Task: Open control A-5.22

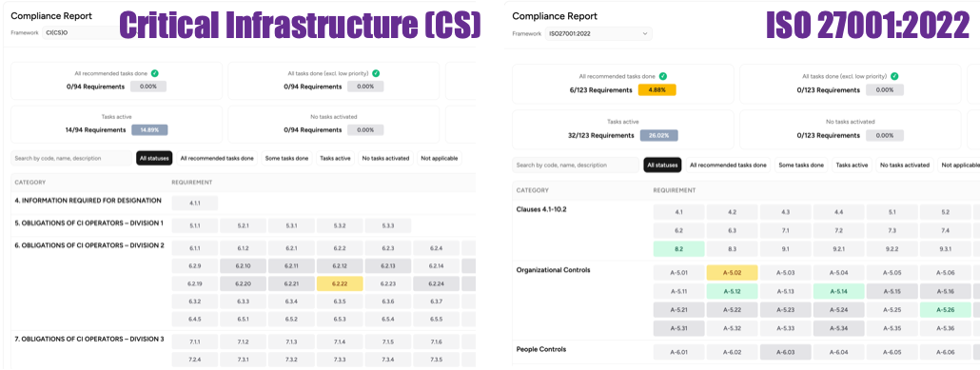Action: 732,309
